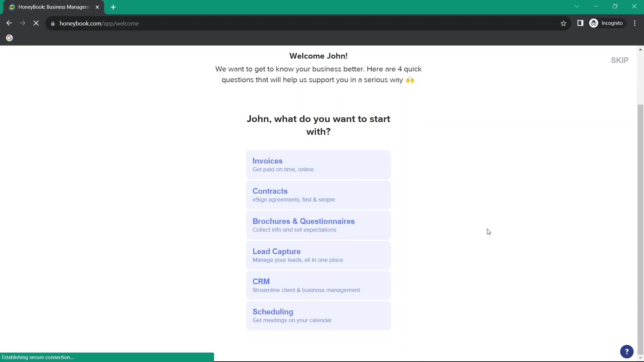The width and height of the screenshot is (644, 362).
Task: Open a new tab with the plus icon
Action: point(113,7)
